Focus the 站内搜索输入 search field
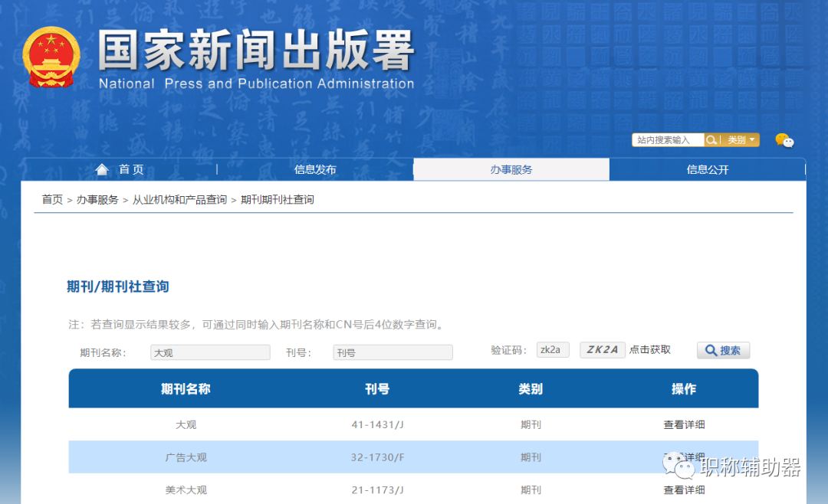The height and width of the screenshot is (504, 828). [x=668, y=140]
